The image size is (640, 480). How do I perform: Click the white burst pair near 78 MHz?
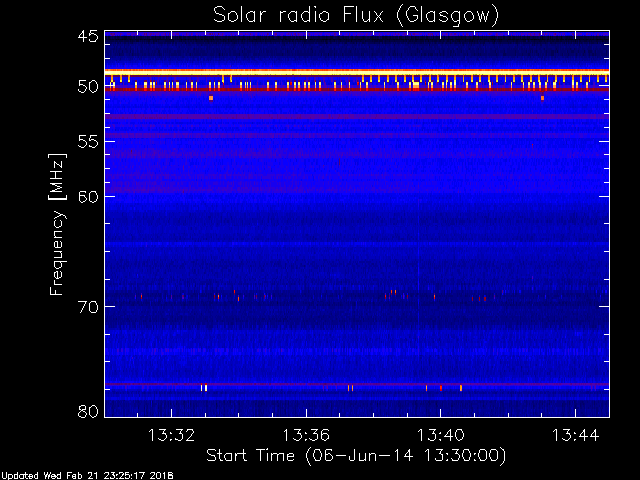pos(204,388)
